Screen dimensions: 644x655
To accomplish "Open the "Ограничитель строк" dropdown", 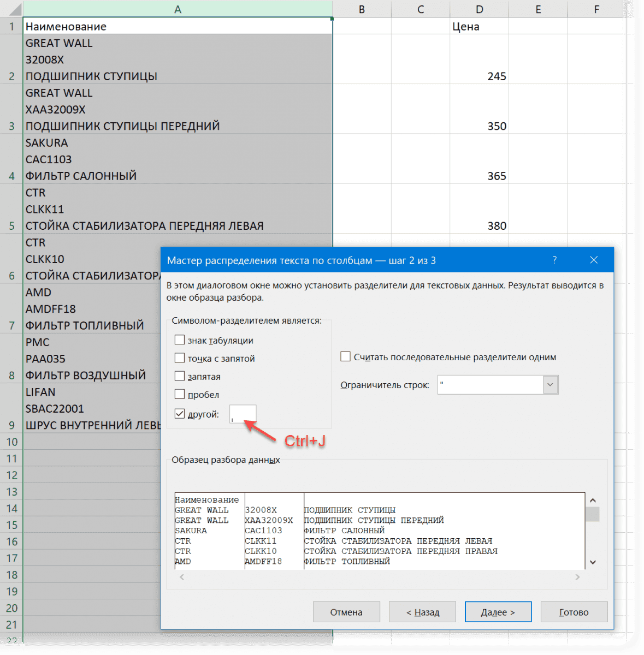I will click(x=550, y=384).
